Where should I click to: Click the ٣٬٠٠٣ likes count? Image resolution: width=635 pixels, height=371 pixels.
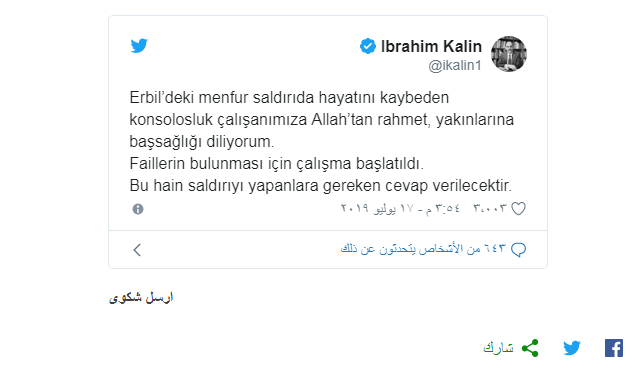point(490,208)
